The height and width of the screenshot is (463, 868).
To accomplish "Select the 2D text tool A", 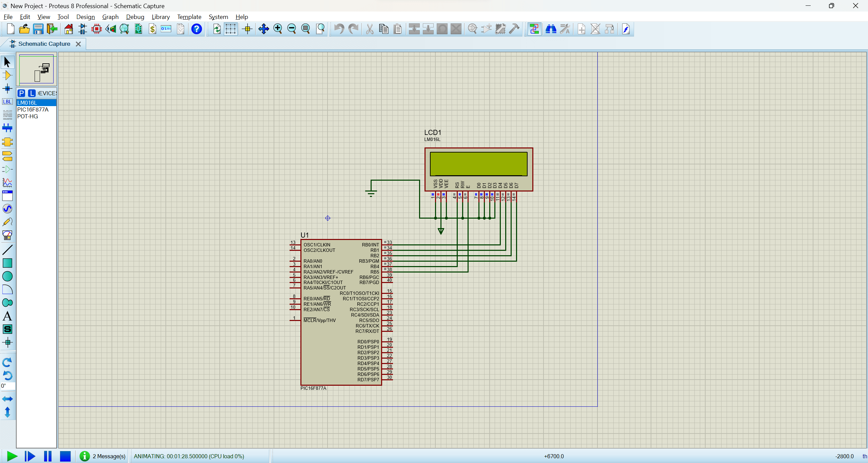I will coord(7,316).
